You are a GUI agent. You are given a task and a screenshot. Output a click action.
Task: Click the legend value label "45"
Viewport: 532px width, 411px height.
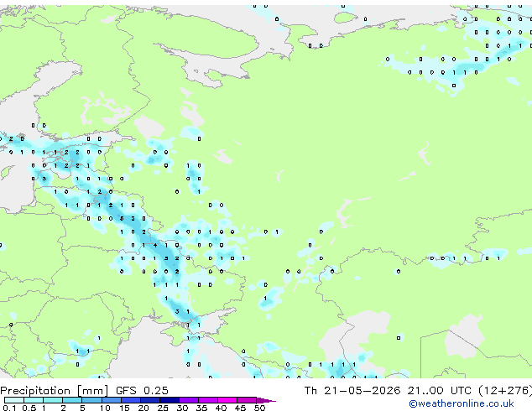[x=240, y=408]
